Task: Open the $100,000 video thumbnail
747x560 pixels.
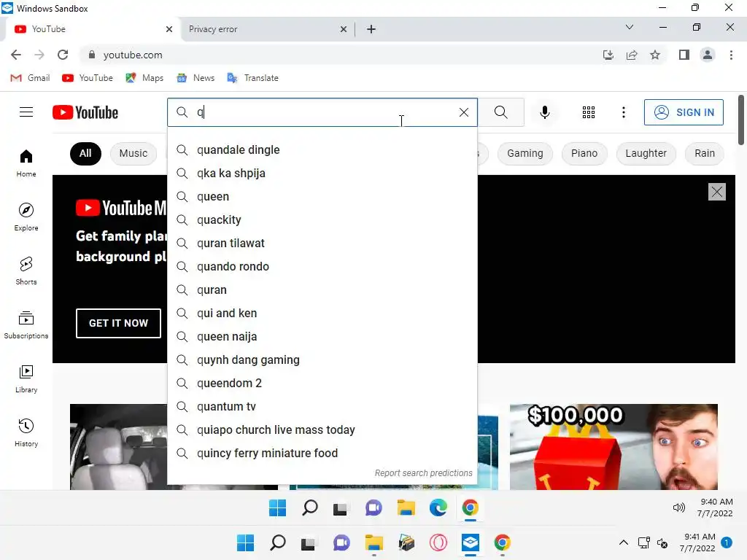Action: pos(614,447)
